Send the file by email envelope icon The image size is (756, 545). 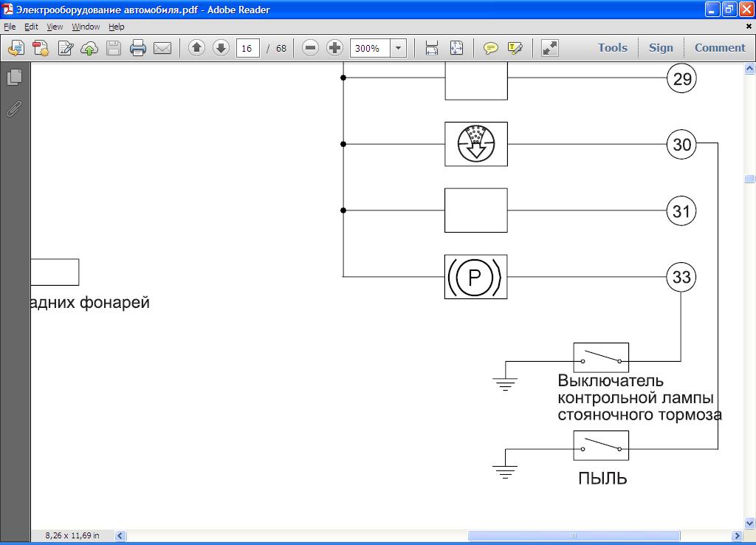(162, 48)
